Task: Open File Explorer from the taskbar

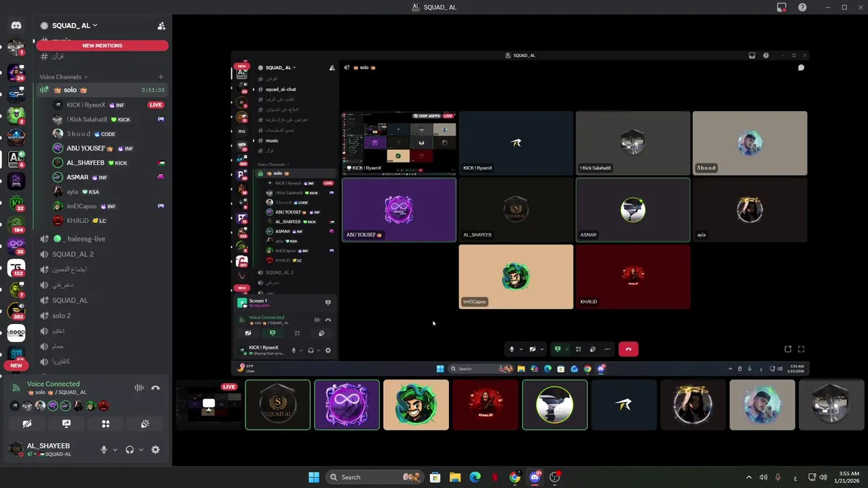Action: pos(455,477)
